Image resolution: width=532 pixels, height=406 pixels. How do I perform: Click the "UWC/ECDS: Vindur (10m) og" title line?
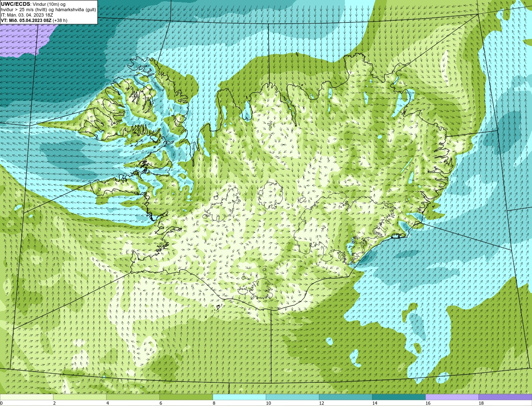pos(33,4)
